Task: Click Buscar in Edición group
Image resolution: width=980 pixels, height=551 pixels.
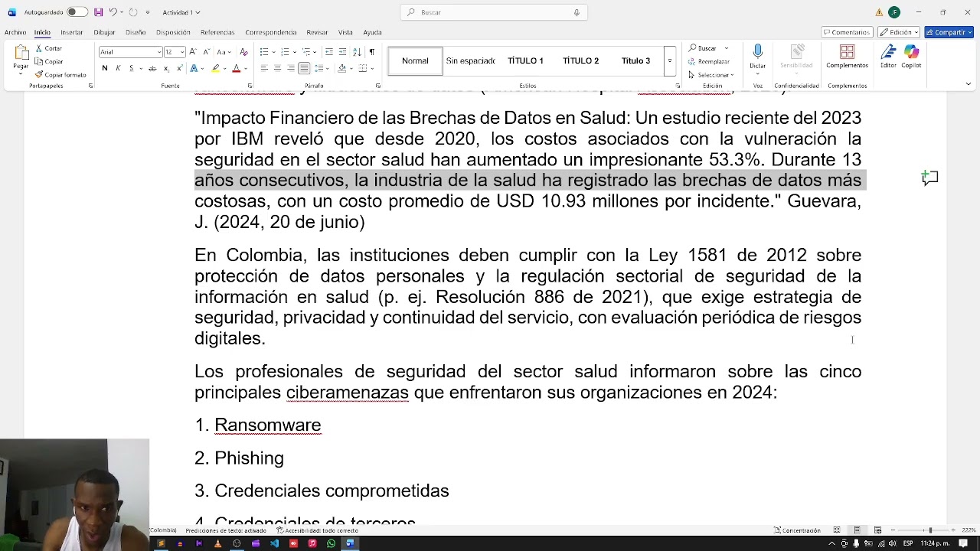Action: (x=702, y=48)
